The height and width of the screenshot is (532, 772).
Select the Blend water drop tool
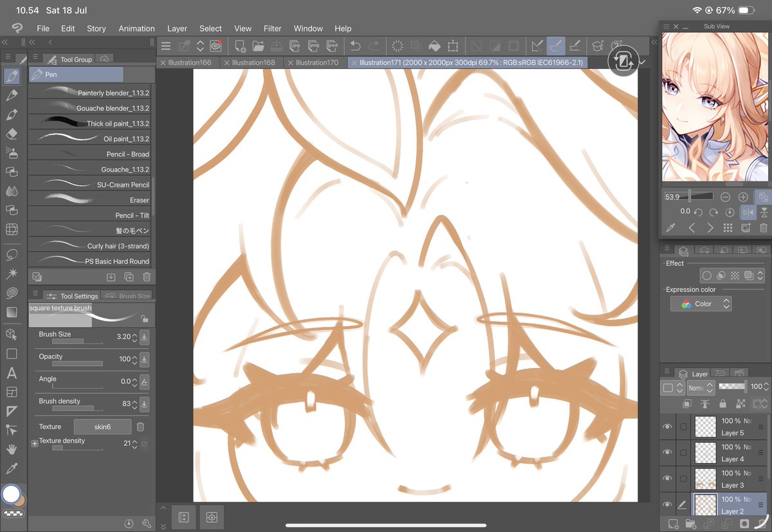point(12,191)
